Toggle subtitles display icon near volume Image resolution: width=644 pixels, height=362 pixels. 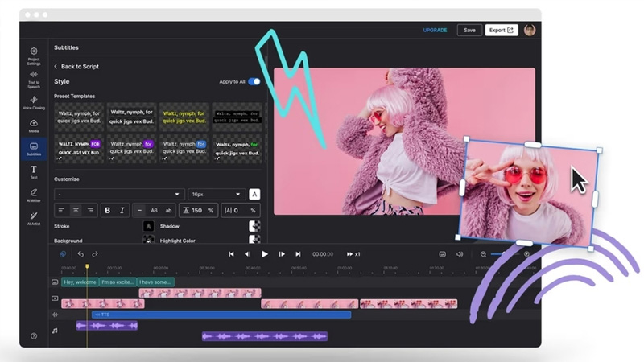point(442,254)
